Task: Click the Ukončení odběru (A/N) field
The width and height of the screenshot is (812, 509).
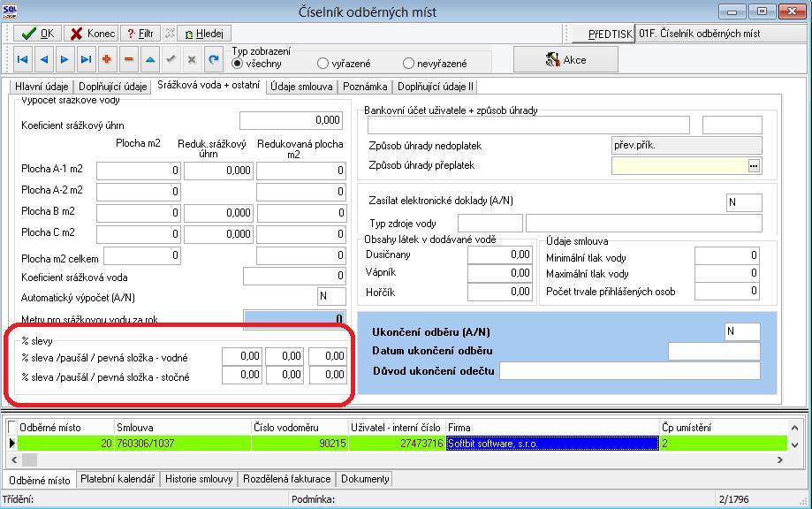Action: pyautogui.click(x=742, y=331)
